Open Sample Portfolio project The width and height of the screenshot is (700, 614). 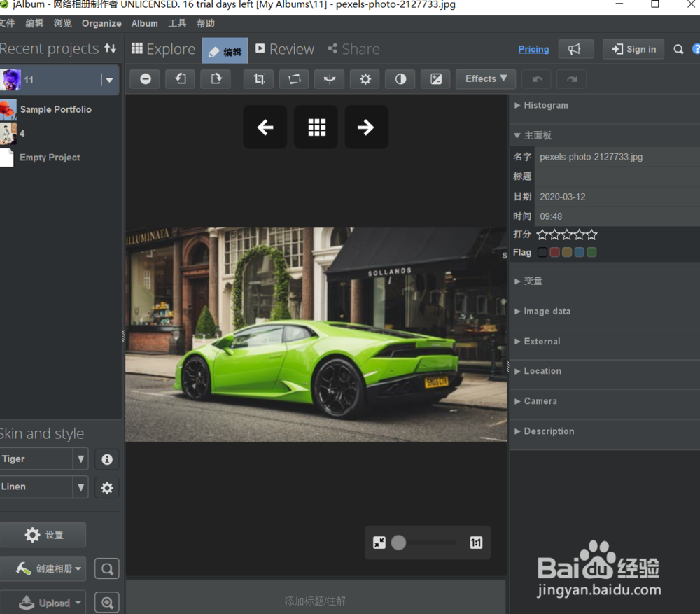(56, 109)
